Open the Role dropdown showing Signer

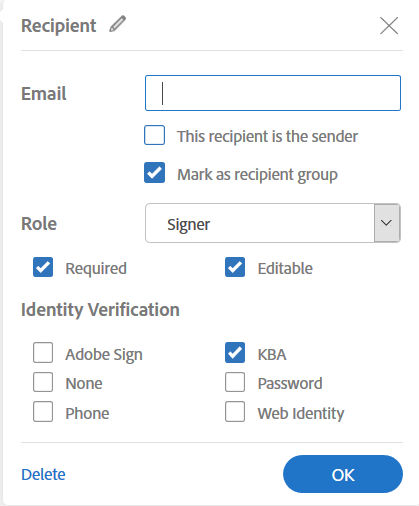click(x=273, y=223)
